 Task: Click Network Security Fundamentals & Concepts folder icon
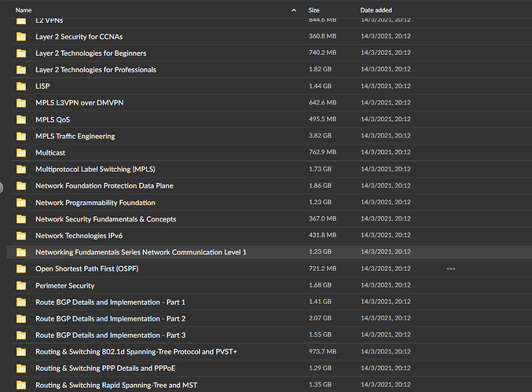[21, 219]
